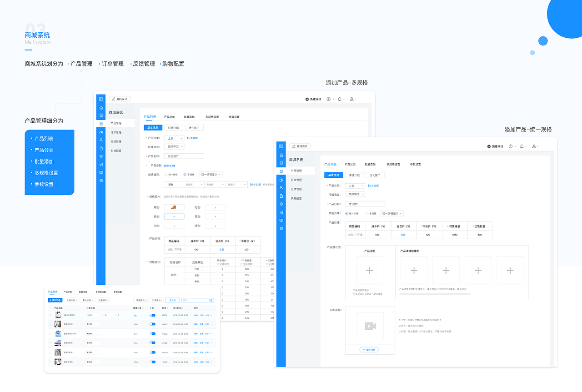Toggle the 上架 switch for product number 25200
The height and width of the screenshot is (392, 582).
(152, 315)
